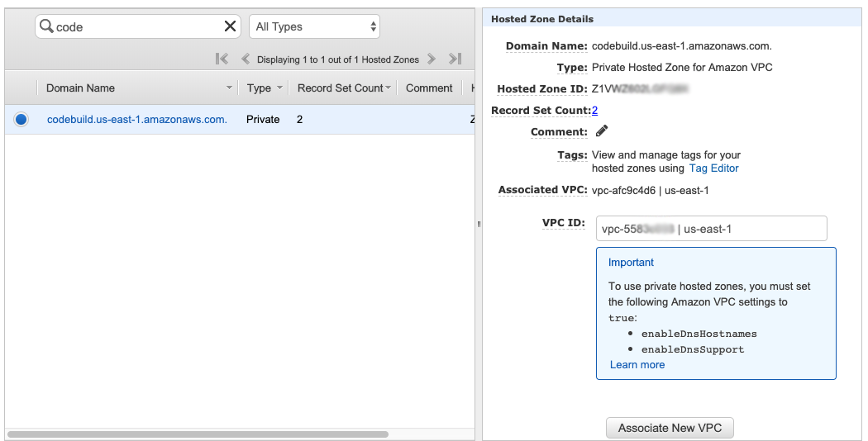
Task: Open the All Types dropdown
Action: pyautogui.click(x=314, y=26)
